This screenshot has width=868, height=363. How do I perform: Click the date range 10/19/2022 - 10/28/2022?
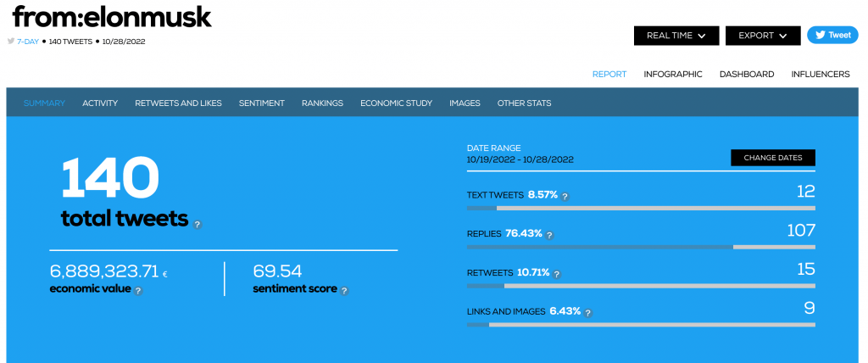[520, 159]
